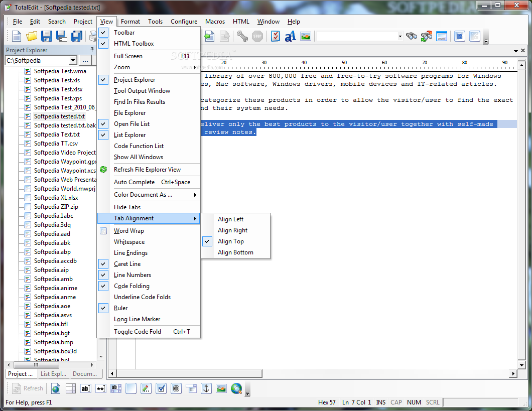Image resolution: width=532 pixels, height=411 pixels.
Task: Click the binoculars Find icon
Action: [x=411, y=36]
